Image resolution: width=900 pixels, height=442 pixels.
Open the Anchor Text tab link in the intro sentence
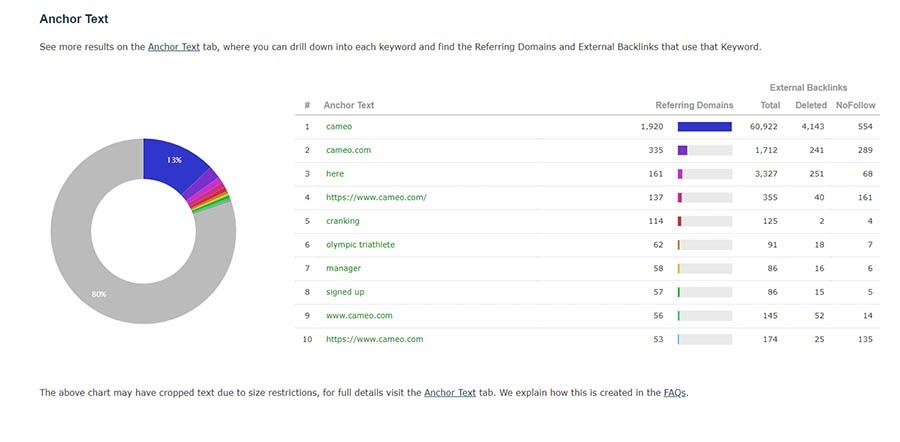click(x=174, y=47)
